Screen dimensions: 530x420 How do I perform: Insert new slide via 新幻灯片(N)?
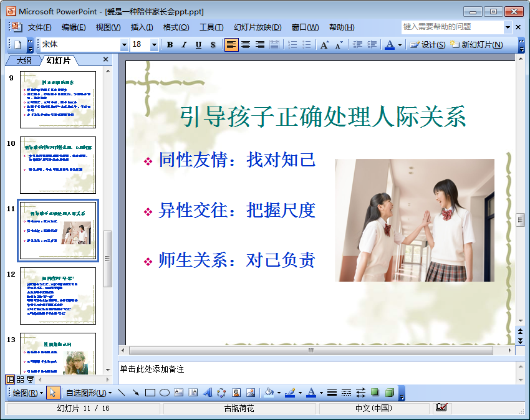tap(476, 45)
